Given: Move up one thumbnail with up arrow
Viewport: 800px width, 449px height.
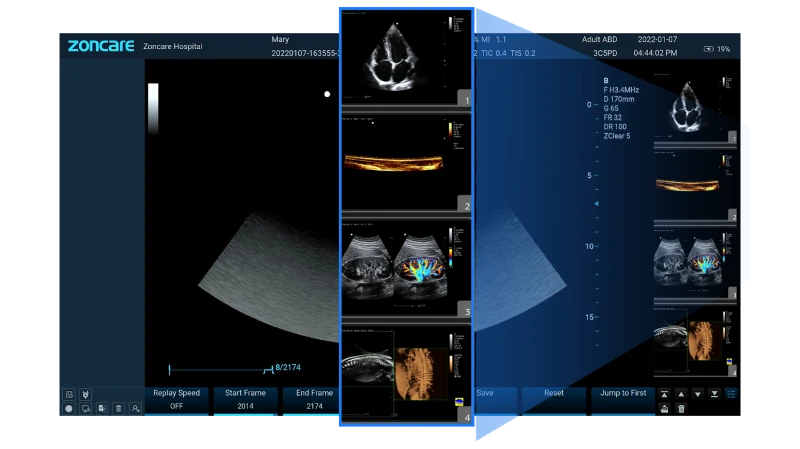Looking at the screenshot, I should click(x=681, y=394).
